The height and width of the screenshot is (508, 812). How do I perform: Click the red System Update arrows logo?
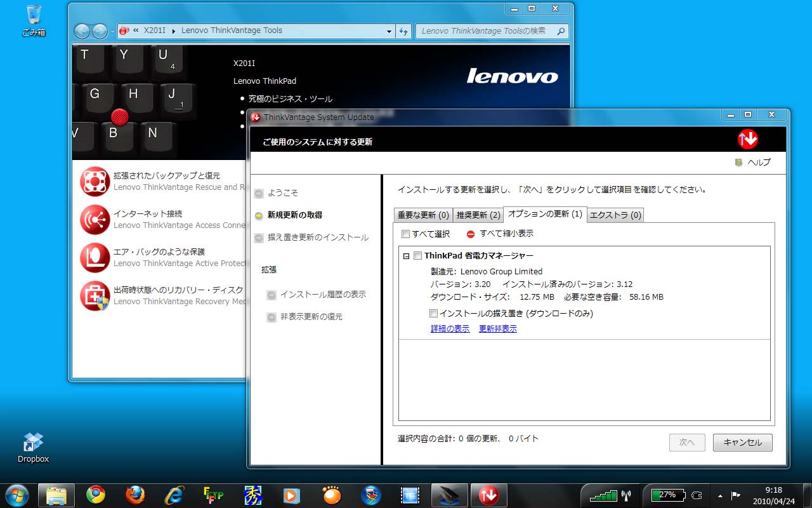(x=748, y=139)
